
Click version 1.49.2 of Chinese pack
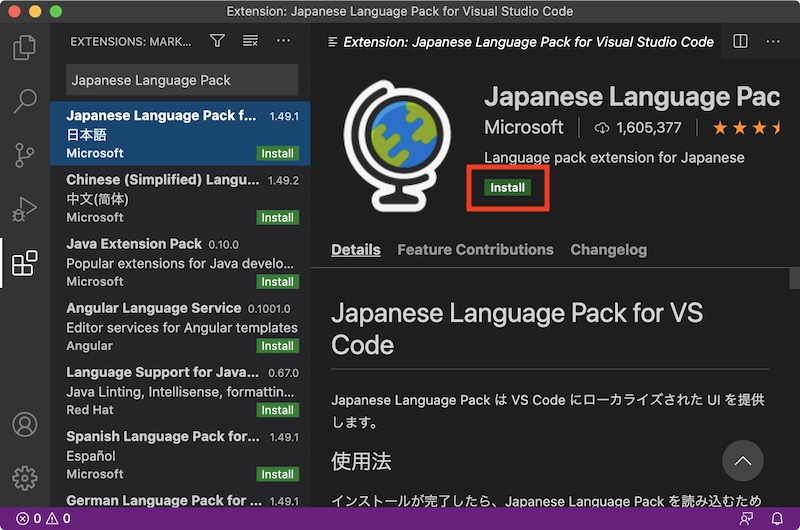pos(283,181)
